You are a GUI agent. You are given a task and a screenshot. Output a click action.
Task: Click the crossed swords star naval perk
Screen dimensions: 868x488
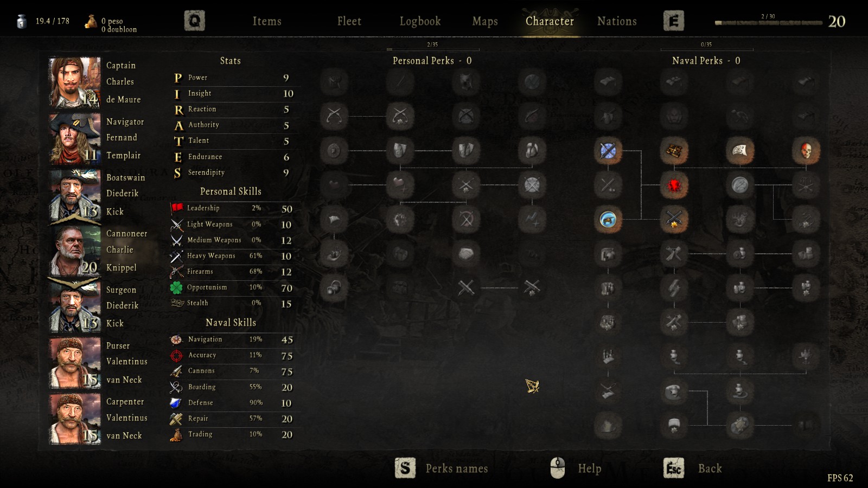click(x=674, y=220)
